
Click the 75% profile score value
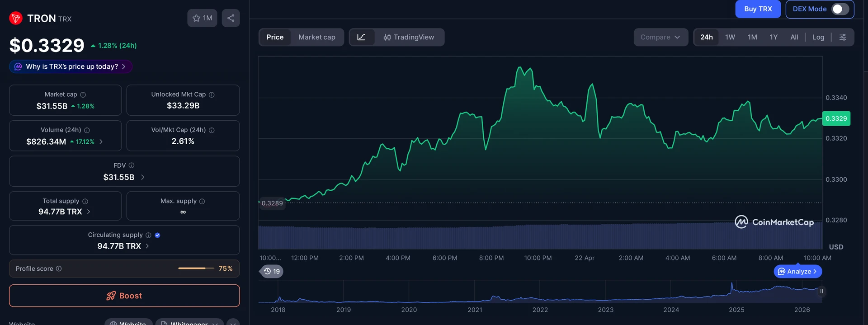226,268
